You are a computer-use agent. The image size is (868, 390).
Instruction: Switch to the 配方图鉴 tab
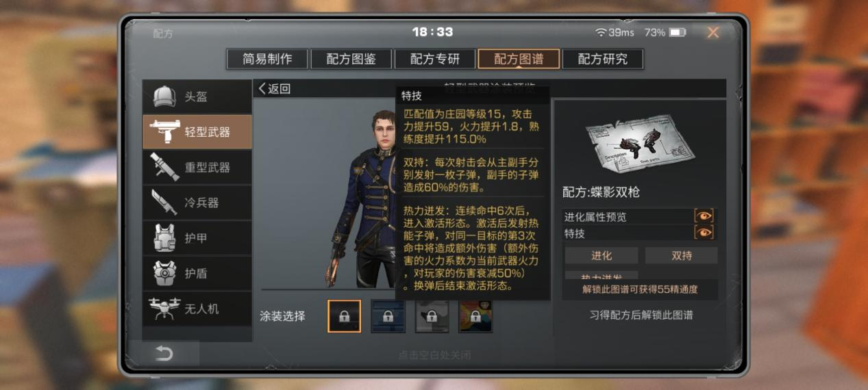coord(351,59)
